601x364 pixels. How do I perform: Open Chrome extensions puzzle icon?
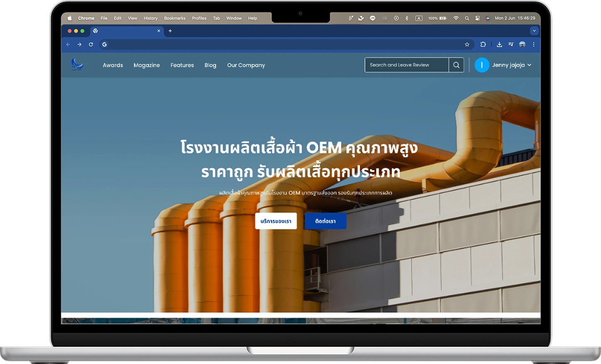point(483,44)
